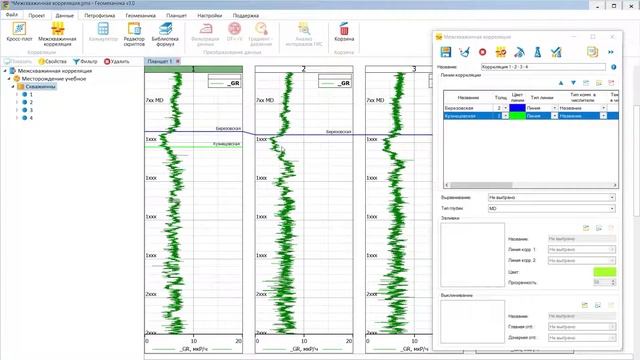This screenshot has width=640, height=360.
Task: Open the Файл menu
Action: click(12, 15)
